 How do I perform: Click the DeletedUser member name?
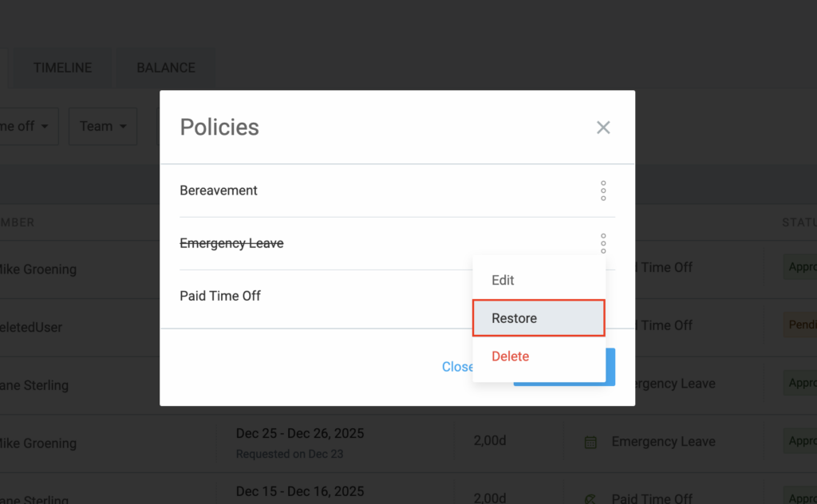(x=32, y=327)
